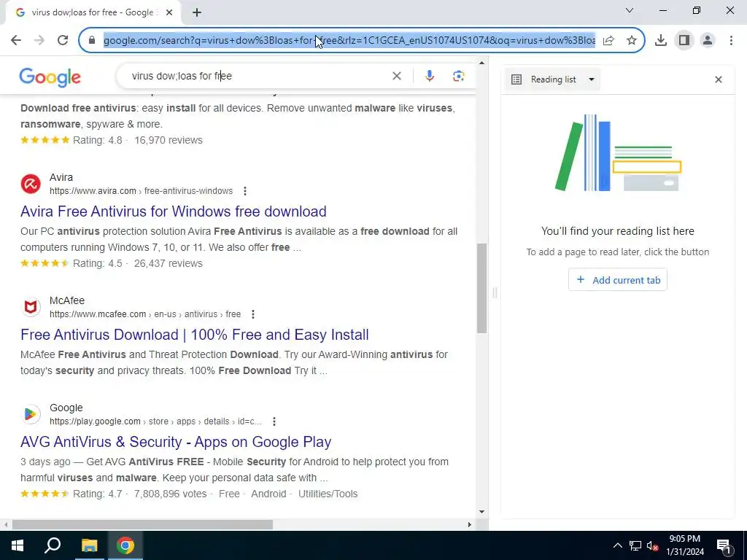Image resolution: width=747 pixels, height=560 pixels.
Task: Click scrollbar up arrow of results page
Action: tap(482, 63)
